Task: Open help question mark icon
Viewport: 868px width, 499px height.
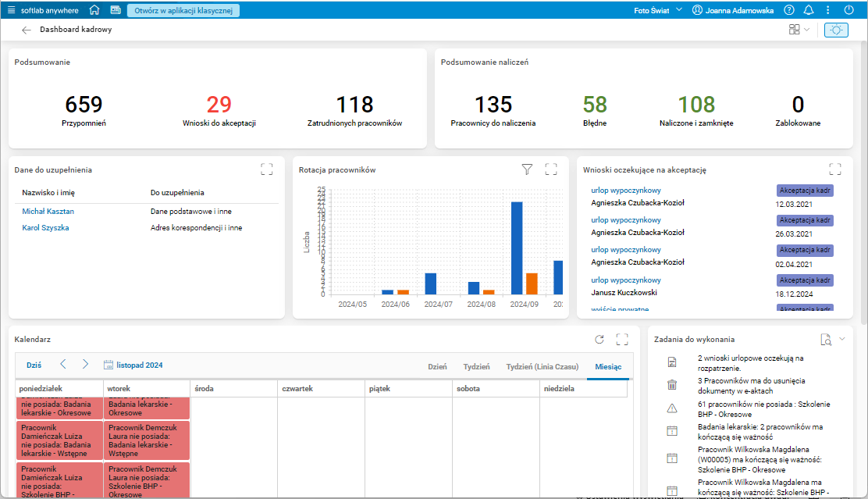Action: (x=789, y=10)
